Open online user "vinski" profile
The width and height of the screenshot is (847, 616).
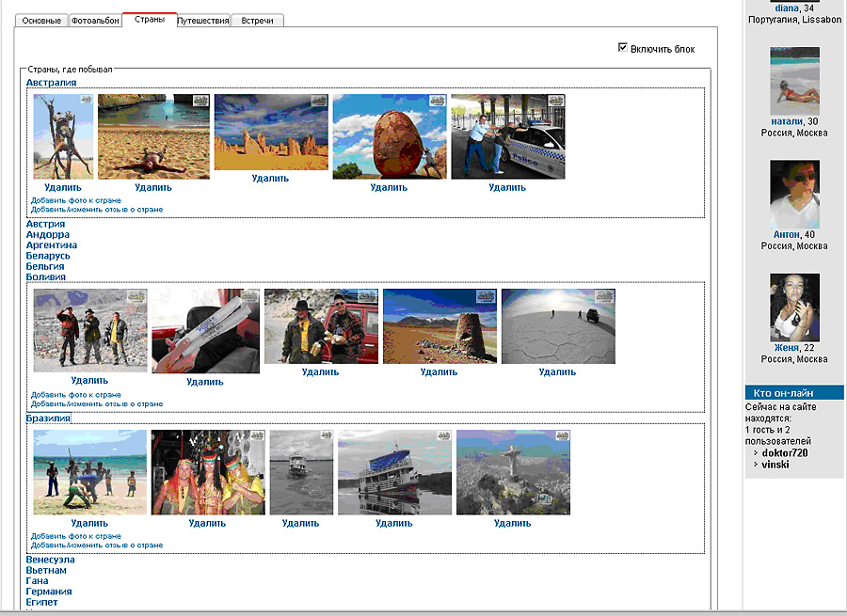click(x=775, y=465)
